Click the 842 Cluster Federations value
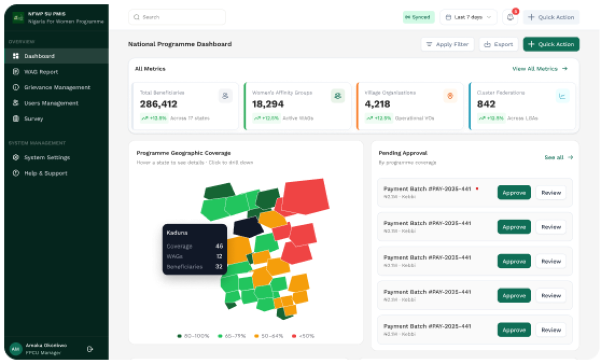The width and height of the screenshot is (601, 364). [x=486, y=104]
